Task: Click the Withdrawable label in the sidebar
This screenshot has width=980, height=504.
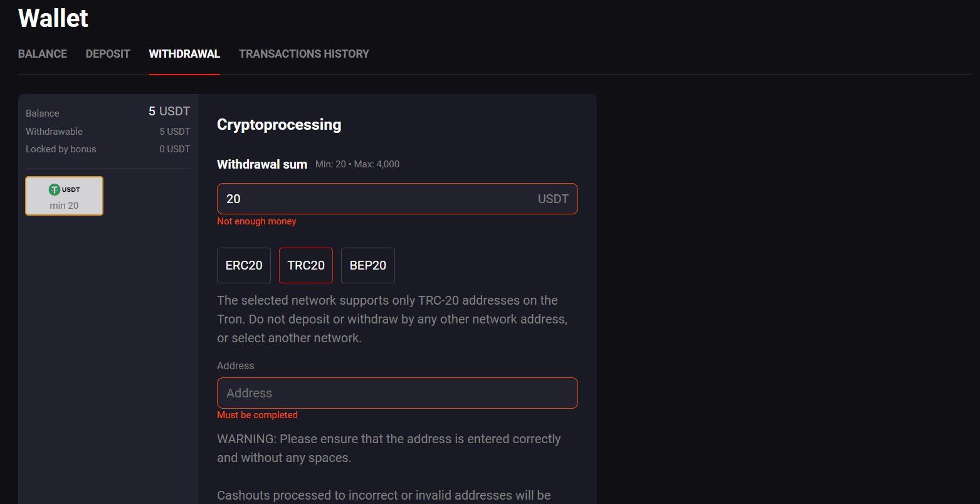Action: [x=54, y=132]
